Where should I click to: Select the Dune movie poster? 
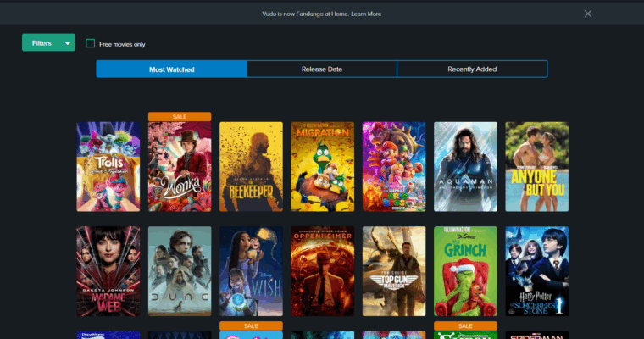point(180,271)
